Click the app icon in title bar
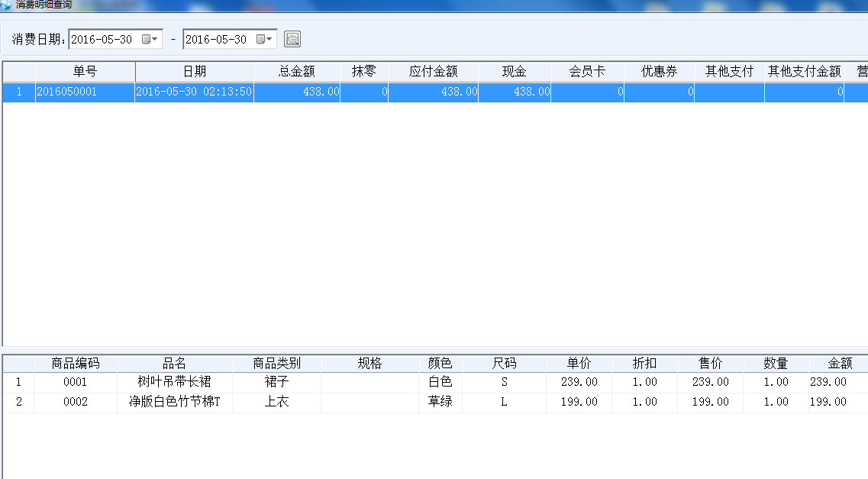Screen dimensions: 868x479 click(x=6, y=4)
